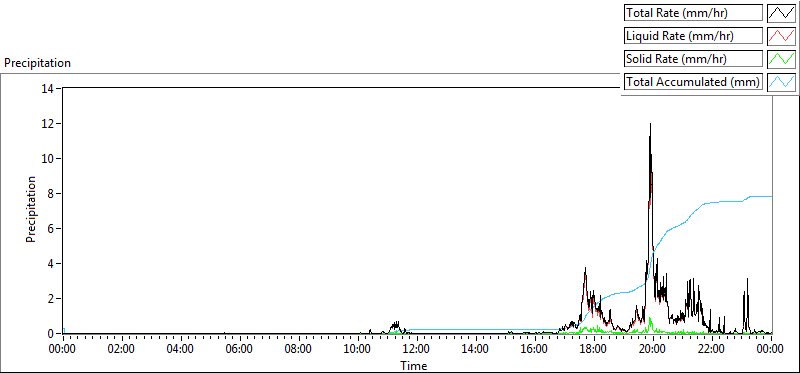
Task: Click the 10:00 time axis tick label
Action: [x=358, y=350]
